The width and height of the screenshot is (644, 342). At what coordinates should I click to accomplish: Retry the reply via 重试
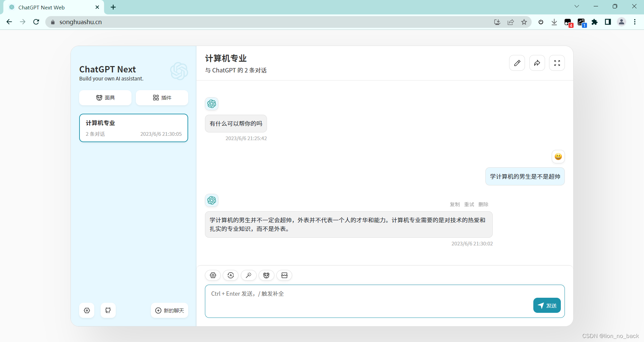coord(469,205)
